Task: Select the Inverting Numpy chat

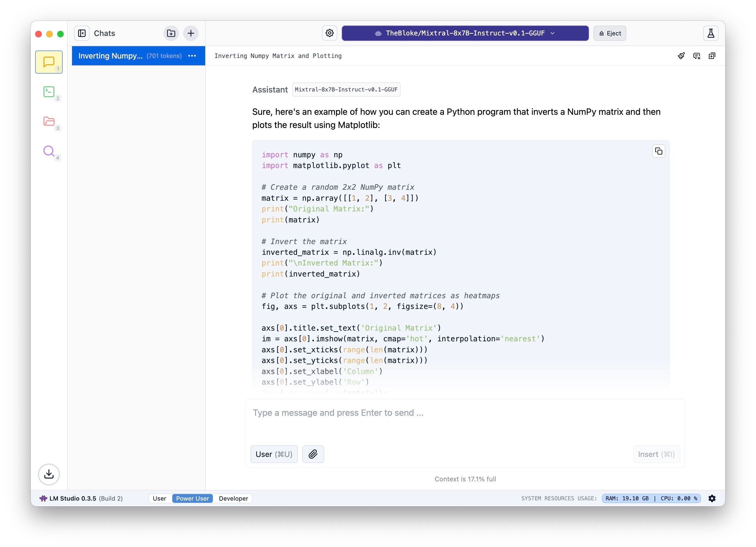Action: (x=127, y=56)
